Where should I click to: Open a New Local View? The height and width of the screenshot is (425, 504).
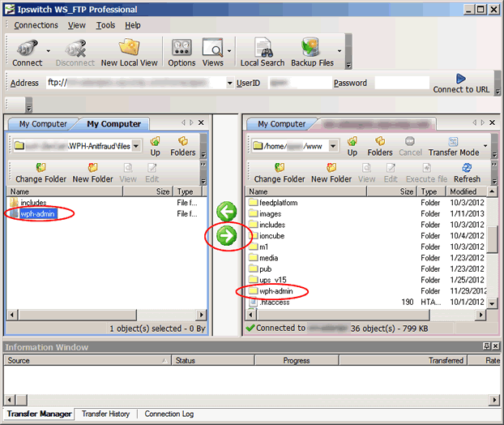pyautogui.click(x=129, y=53)
